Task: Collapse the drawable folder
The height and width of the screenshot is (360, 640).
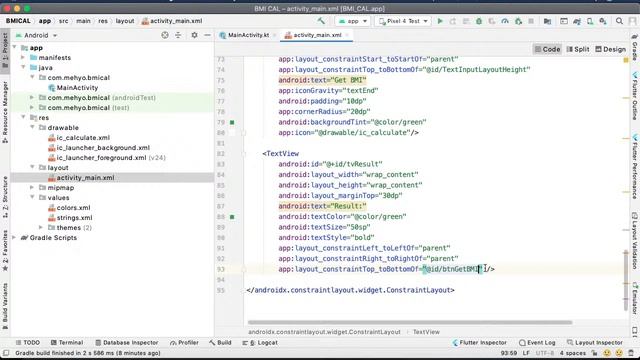Action: pos(32,127)
